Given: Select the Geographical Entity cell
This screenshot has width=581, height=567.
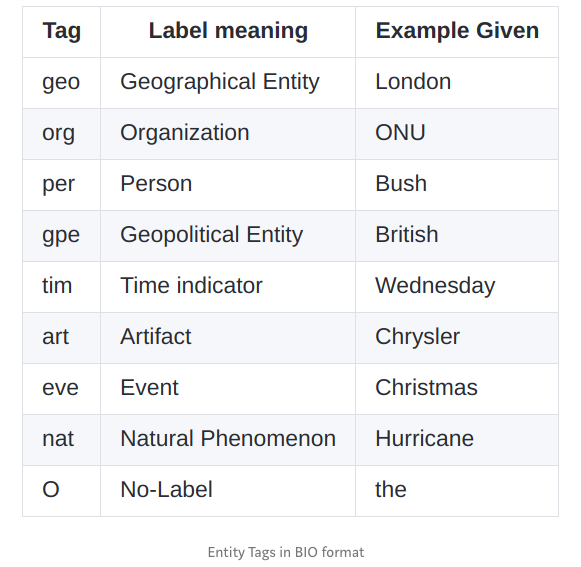Looking at the screenshot, I should point(228,83).
